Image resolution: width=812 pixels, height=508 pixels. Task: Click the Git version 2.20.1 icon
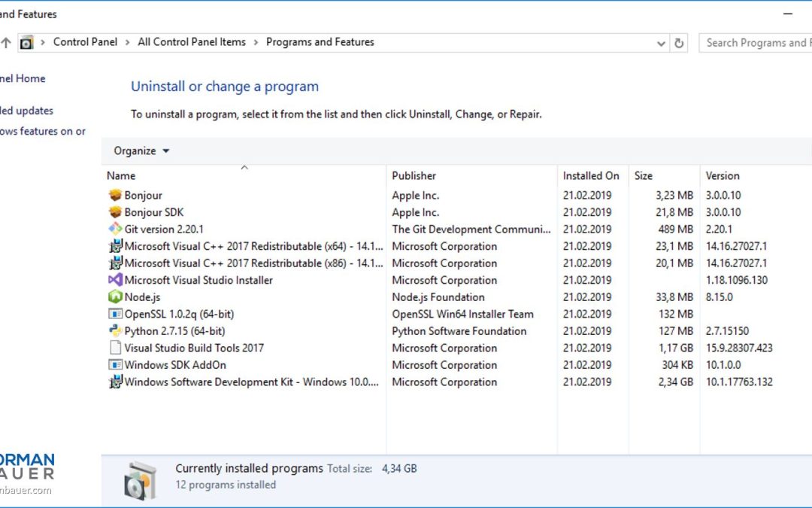point(115,229)
